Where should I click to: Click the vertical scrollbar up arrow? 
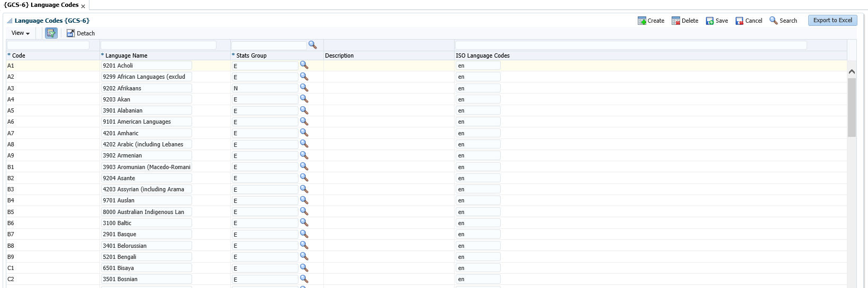tap(852, 71)
